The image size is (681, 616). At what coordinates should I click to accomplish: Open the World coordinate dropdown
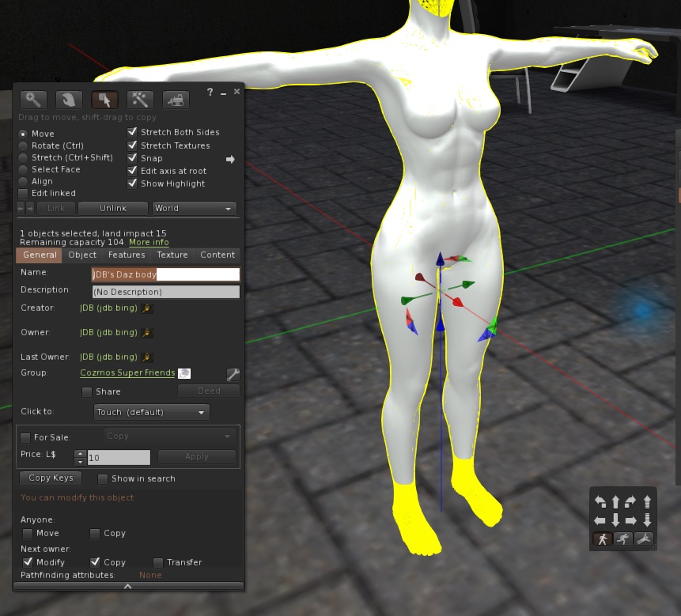(194, 209)
